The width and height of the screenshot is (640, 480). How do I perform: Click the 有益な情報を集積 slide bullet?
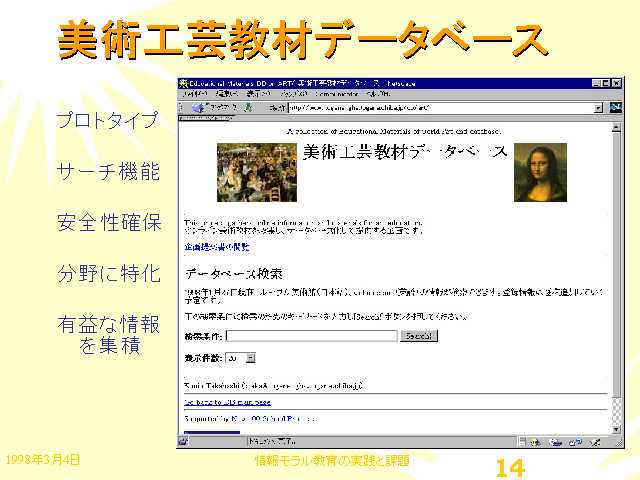coord(109,335)
